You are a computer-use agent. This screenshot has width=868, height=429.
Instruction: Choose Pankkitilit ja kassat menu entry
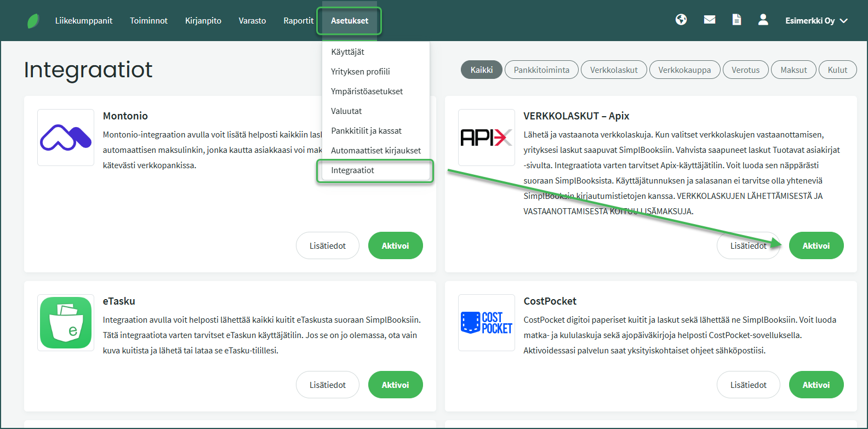pyautogui.click(x=366, y=131)
